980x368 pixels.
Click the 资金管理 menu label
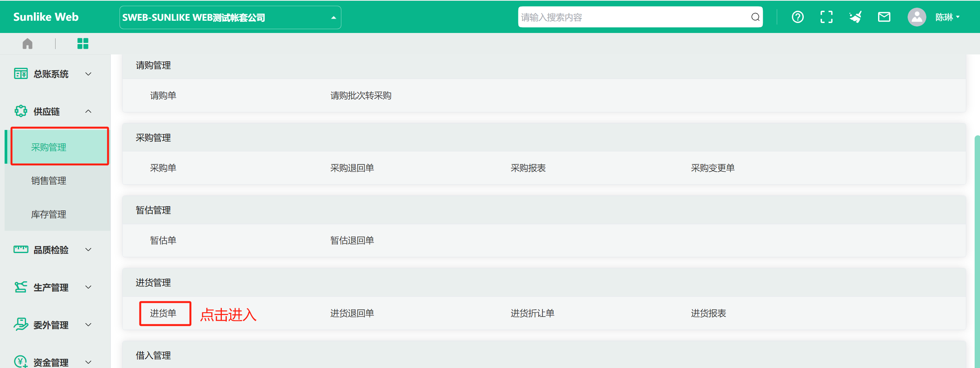coord(51,362)
